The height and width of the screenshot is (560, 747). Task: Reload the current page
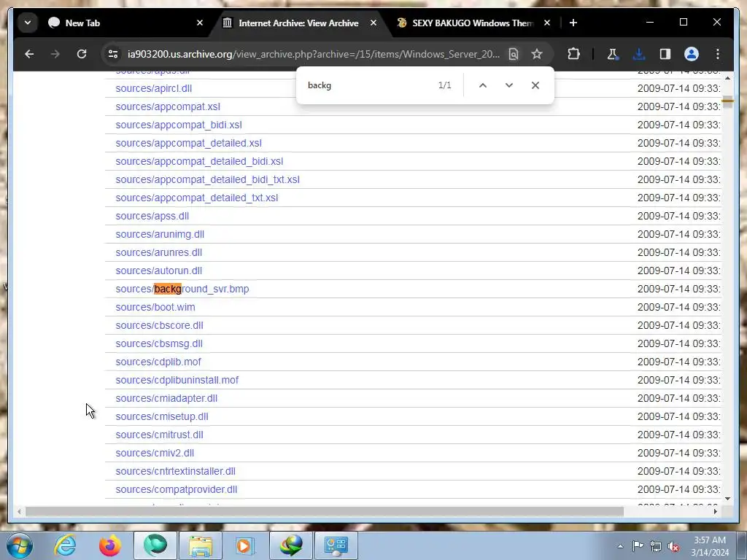pyautogui.click(x=82, y=54)
